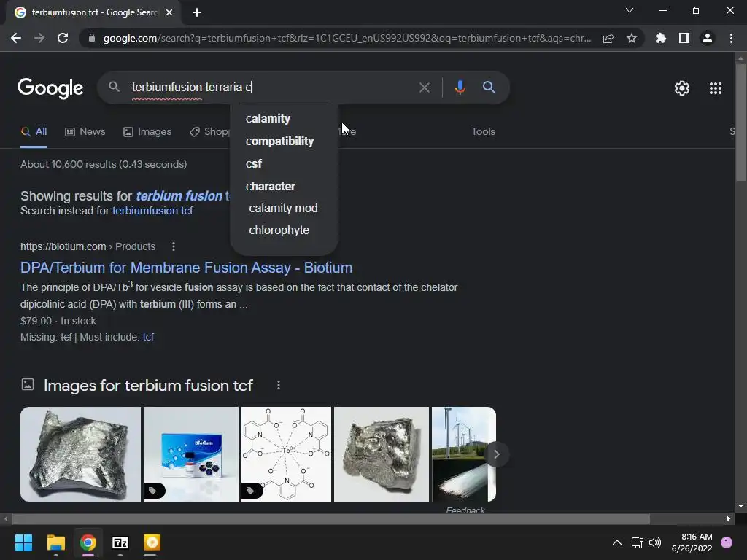Screen dimensions: 747x560
Task: Open Chrome's three-dot menu
Action: [x=731, y=38]
